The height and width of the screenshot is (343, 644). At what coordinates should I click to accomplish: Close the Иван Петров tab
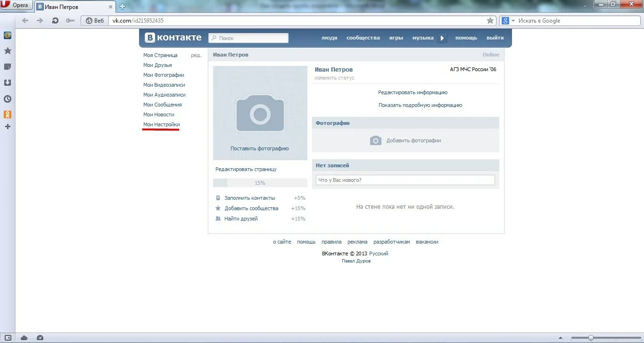pyautogui.click(x=110, y=7)
